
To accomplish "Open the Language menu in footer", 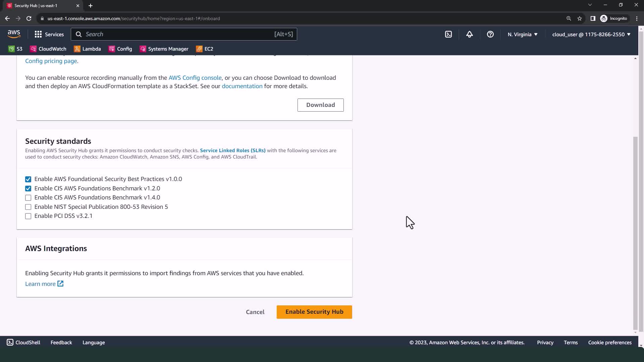I will coord(94,343).
